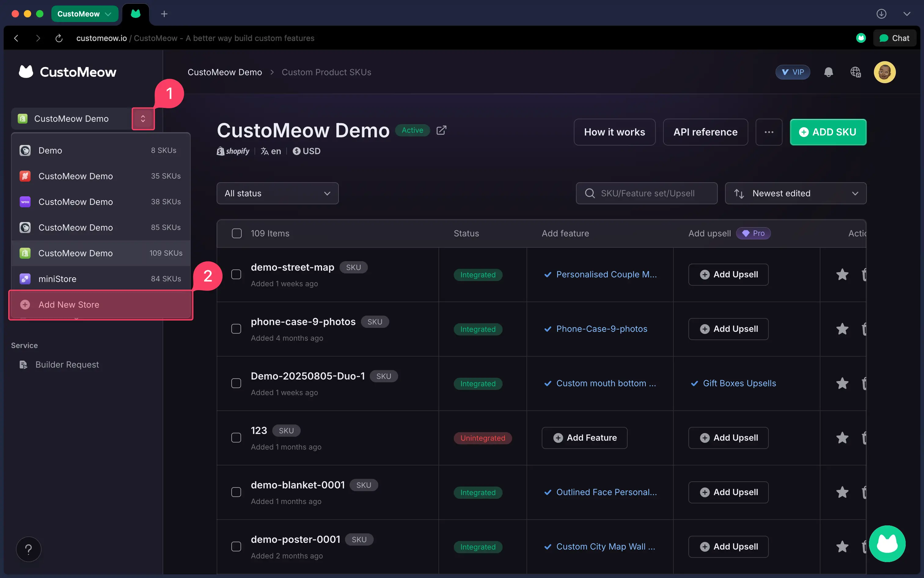The width and height of the screenshot is (924, 578).
Task: Open the floating cat chat widget
Action: point(887,544)
